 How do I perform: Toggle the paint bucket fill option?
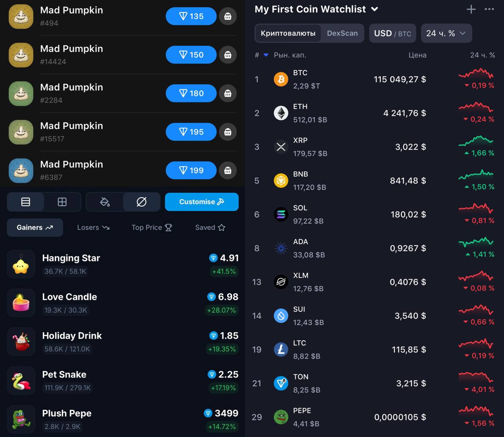pyautogui.click(x=105, y=202)
